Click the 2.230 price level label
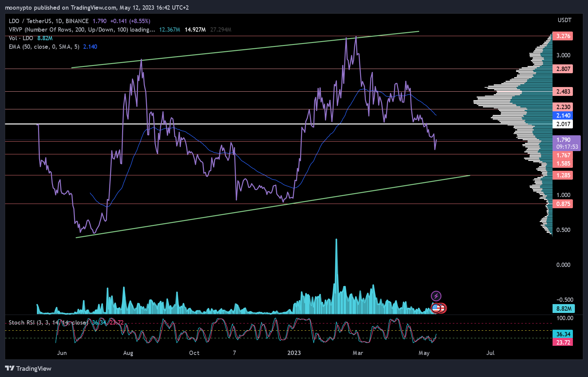Image resolution: width=588 pixels, height=377 pixels. click(x=563, y=107)
